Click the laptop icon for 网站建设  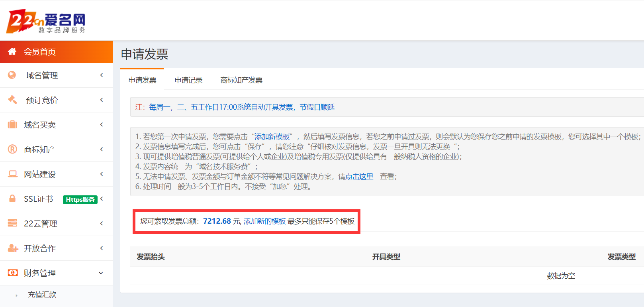(x=13, y=174)
